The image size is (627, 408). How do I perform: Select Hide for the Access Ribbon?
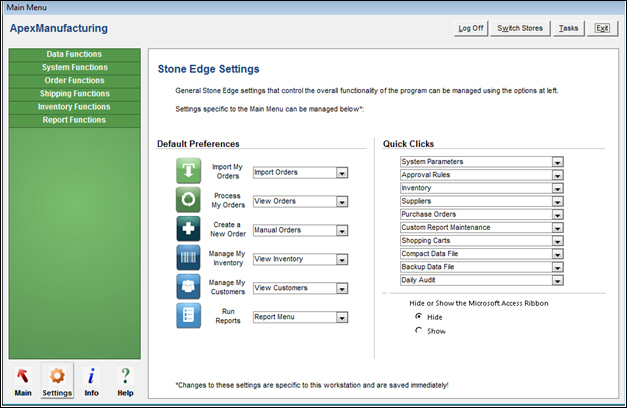point(418,316)
